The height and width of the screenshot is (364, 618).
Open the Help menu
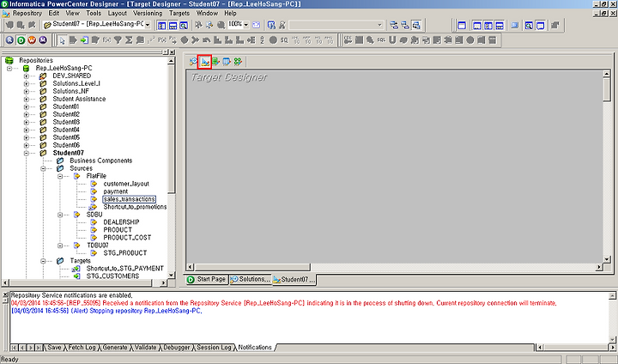(x=230, y=13)
